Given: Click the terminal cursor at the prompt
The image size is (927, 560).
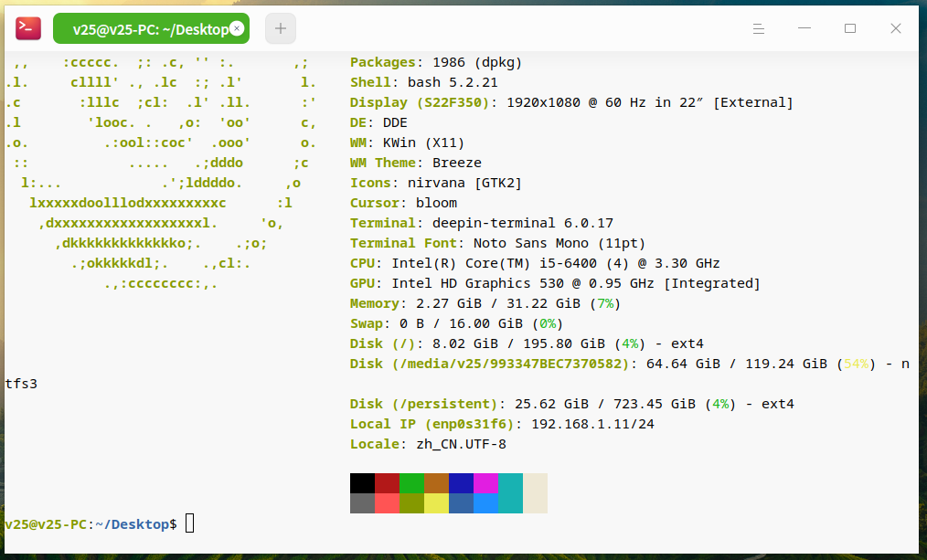Looking at the screenshot, I should tap(190, 523).
